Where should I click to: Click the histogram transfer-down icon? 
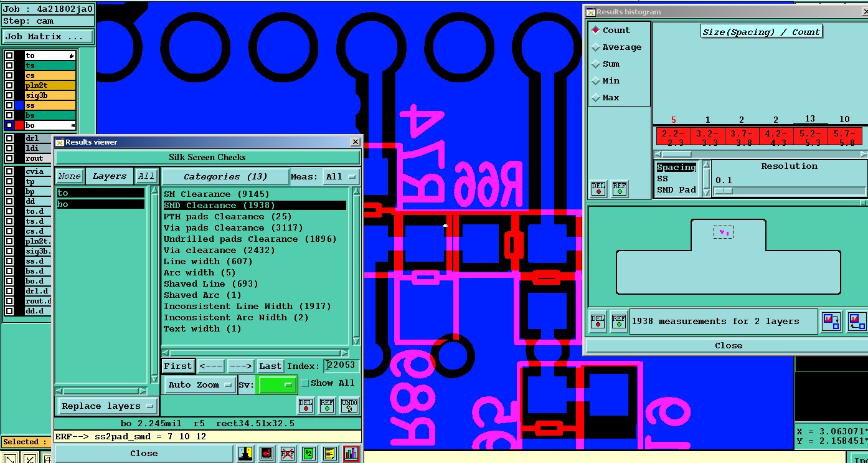pyautogui.click(x=831, y=322)
